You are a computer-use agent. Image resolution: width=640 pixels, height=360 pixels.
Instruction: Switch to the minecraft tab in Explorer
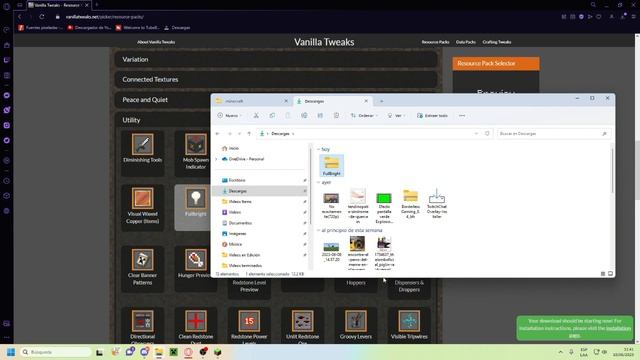pos(251,101)
